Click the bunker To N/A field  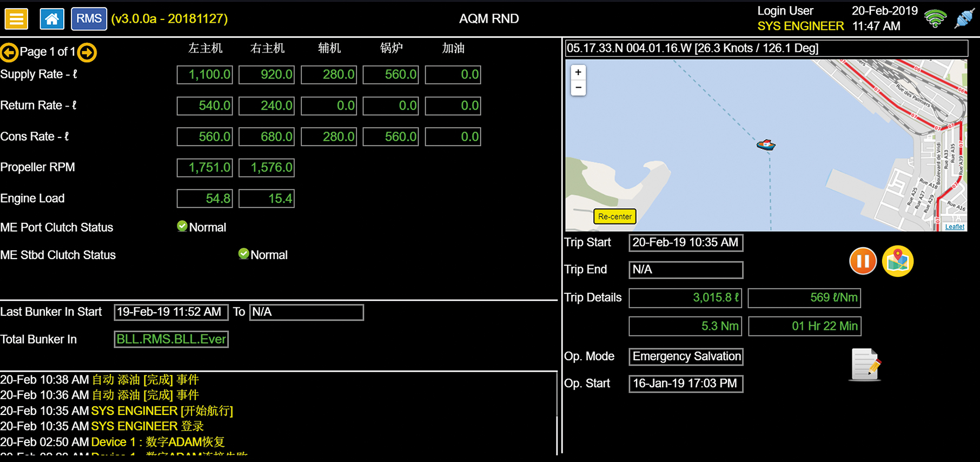pos(306,312)
